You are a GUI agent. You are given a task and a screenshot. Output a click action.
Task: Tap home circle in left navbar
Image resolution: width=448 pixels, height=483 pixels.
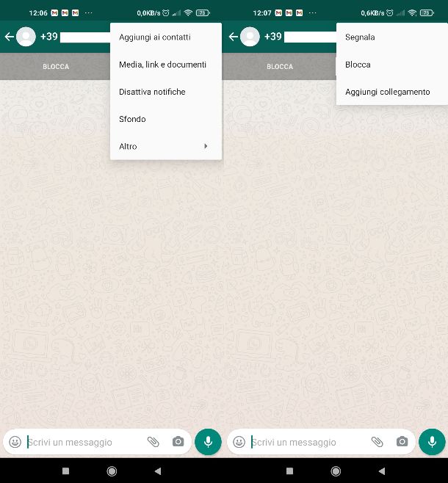(x=112, y=471)
